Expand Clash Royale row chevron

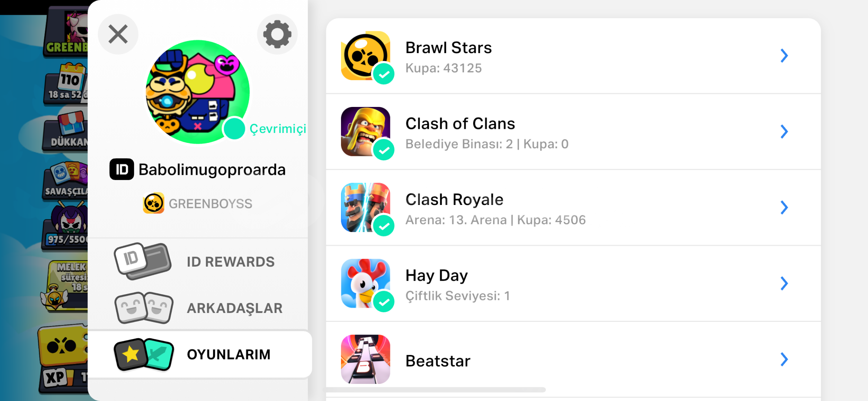pos(784,207)
